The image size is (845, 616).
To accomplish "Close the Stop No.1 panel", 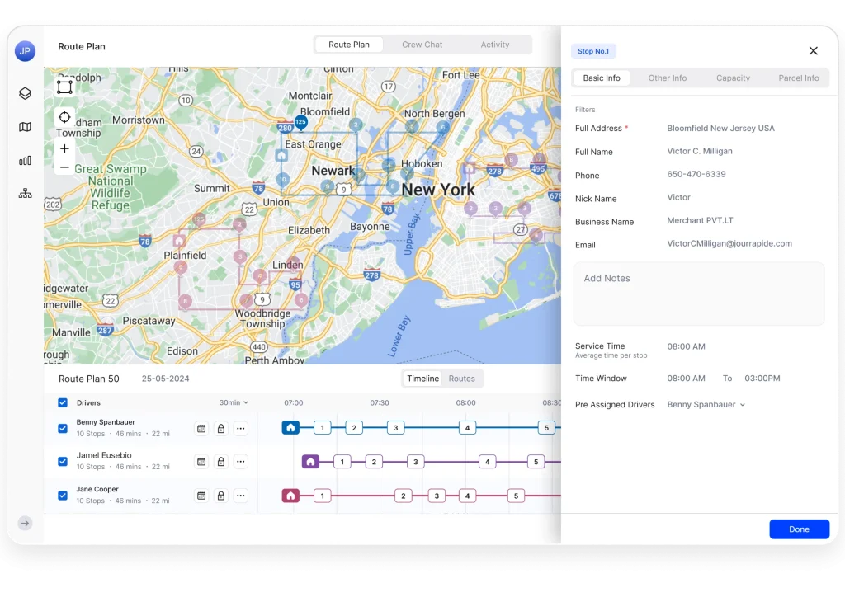I will point(813,50).
